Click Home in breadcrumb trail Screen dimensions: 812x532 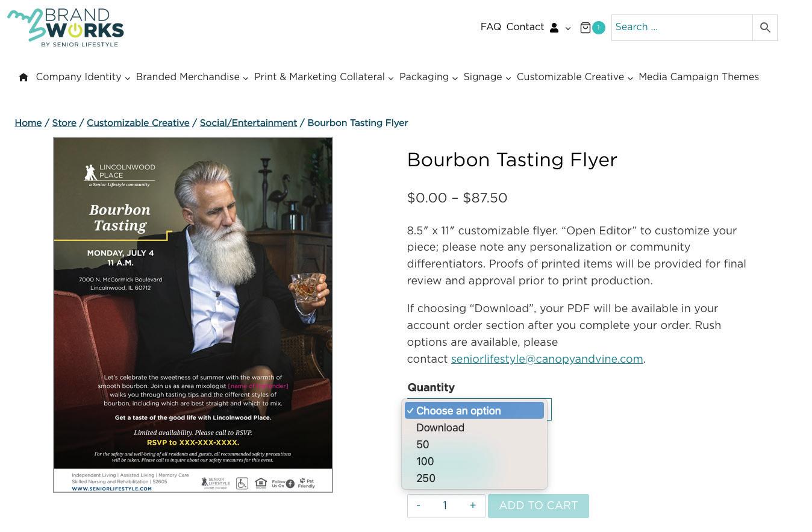point(28,123)
